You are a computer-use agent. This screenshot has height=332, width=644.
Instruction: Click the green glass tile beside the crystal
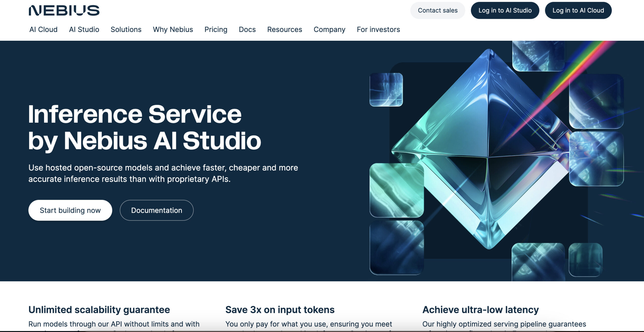pos(396,190)
